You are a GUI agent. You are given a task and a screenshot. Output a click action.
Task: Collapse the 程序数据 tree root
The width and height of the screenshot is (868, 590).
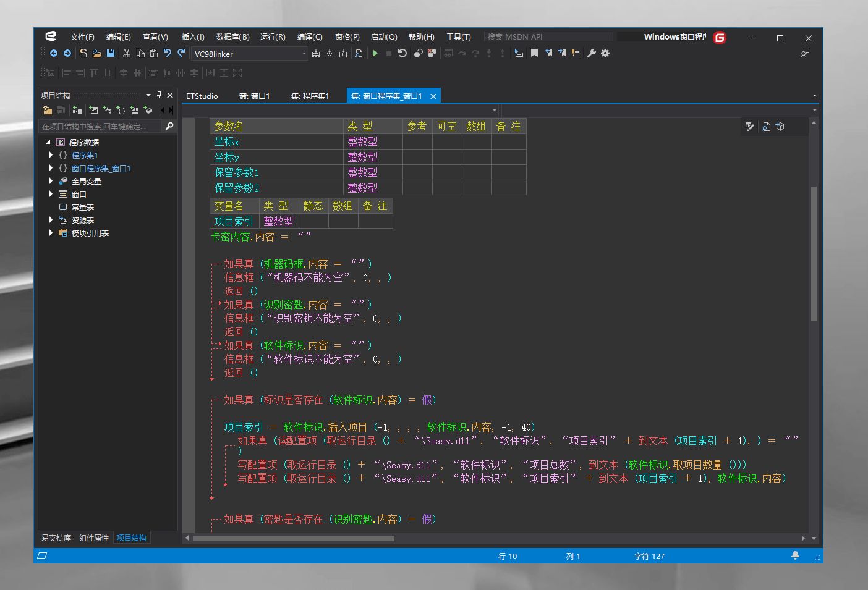click(48, 142)
